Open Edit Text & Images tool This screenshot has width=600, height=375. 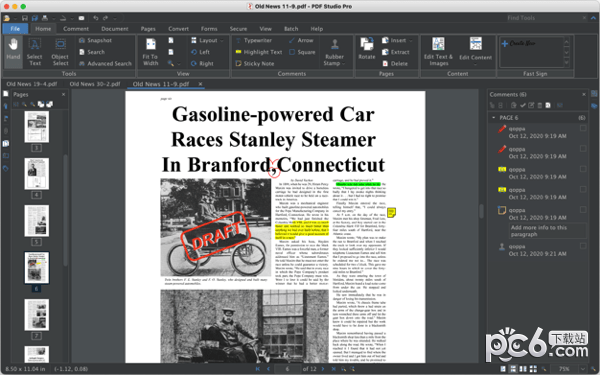(438, 52)
